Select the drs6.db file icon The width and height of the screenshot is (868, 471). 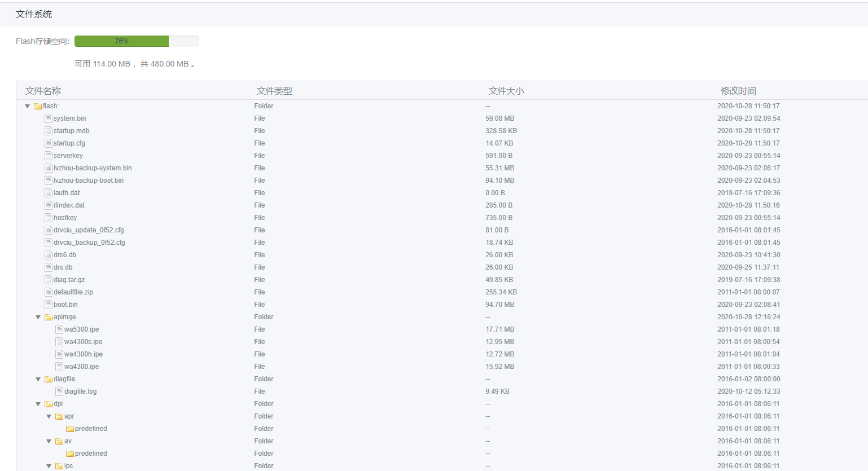49,255
